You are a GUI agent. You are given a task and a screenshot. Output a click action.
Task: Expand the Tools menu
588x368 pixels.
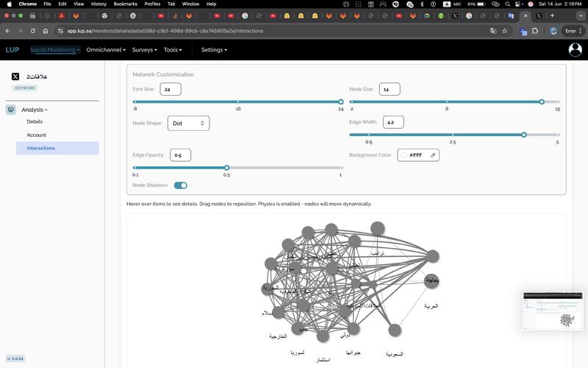tap(173, 49)
